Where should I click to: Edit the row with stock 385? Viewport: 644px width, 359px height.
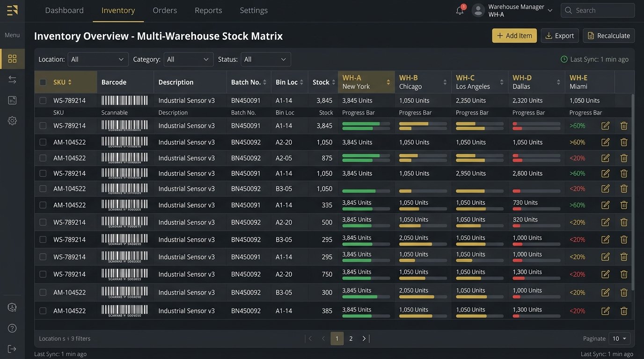tap(605, 310)
